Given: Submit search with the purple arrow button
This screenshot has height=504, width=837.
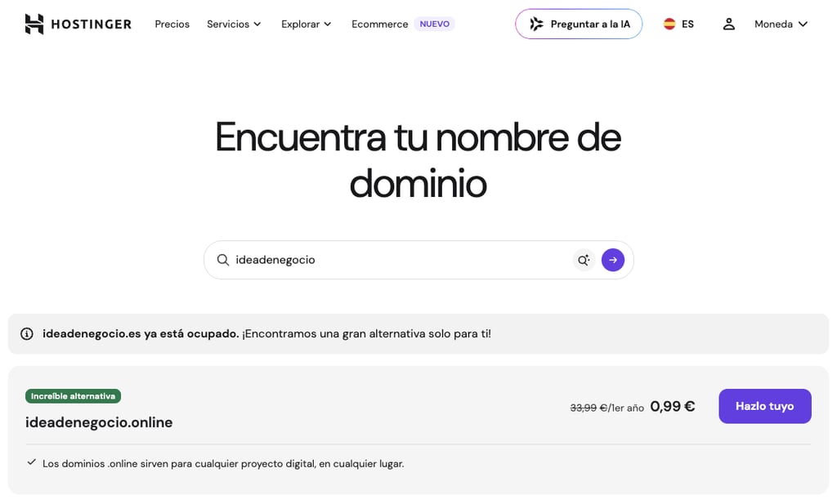Looking at the screenshot, I should (x=613, y=260).
